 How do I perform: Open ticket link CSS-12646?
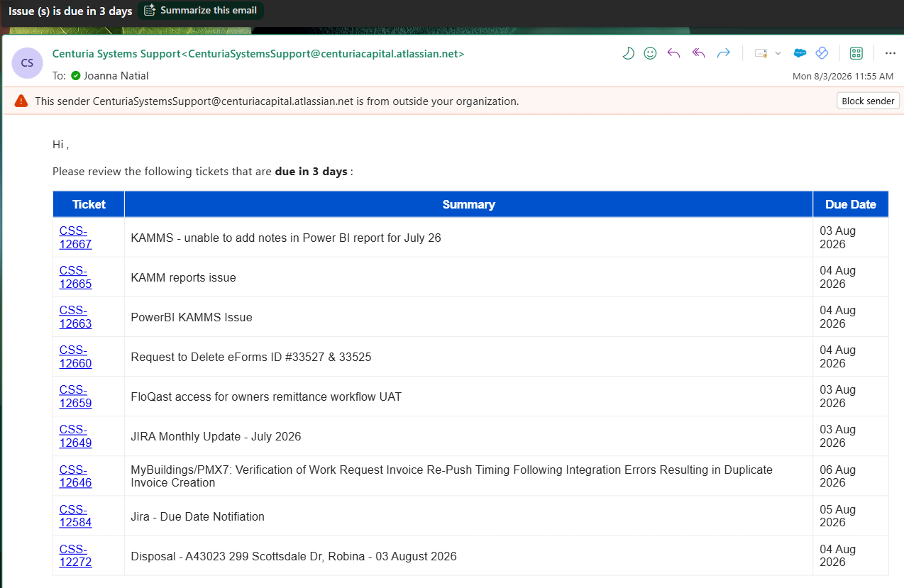(x=75, y=476)
